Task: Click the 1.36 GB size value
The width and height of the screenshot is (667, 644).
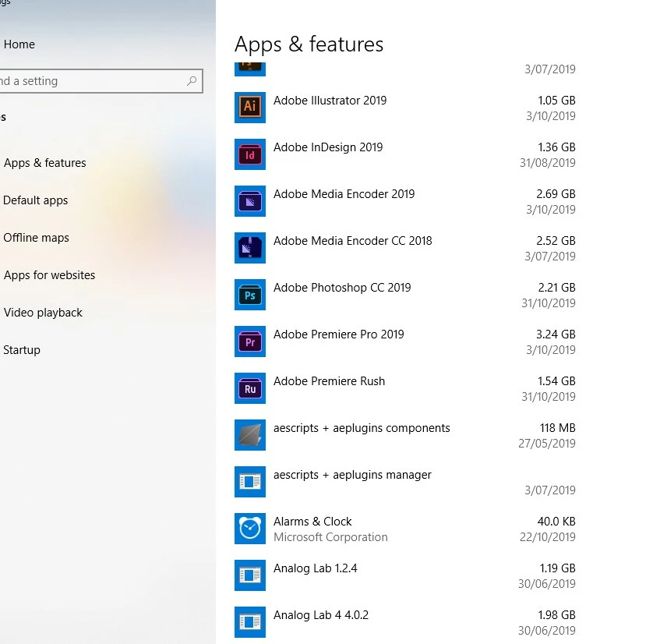Action: coord(557,147)
